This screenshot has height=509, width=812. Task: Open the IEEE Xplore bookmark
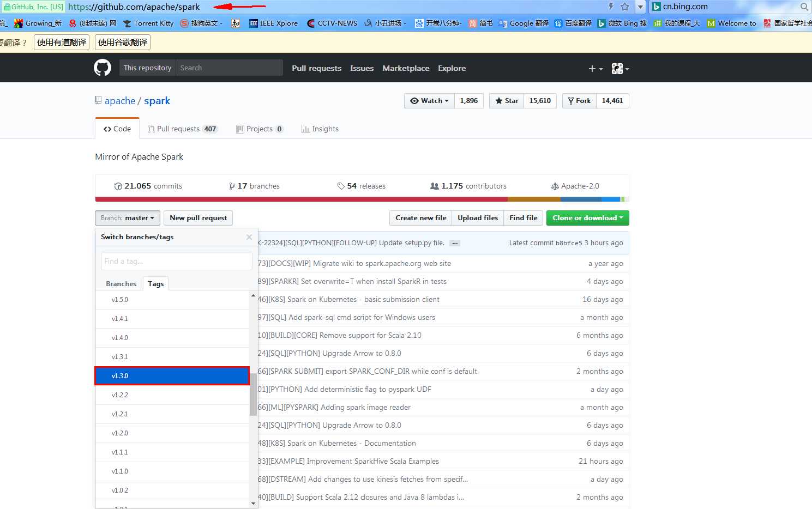pos(273,23)
